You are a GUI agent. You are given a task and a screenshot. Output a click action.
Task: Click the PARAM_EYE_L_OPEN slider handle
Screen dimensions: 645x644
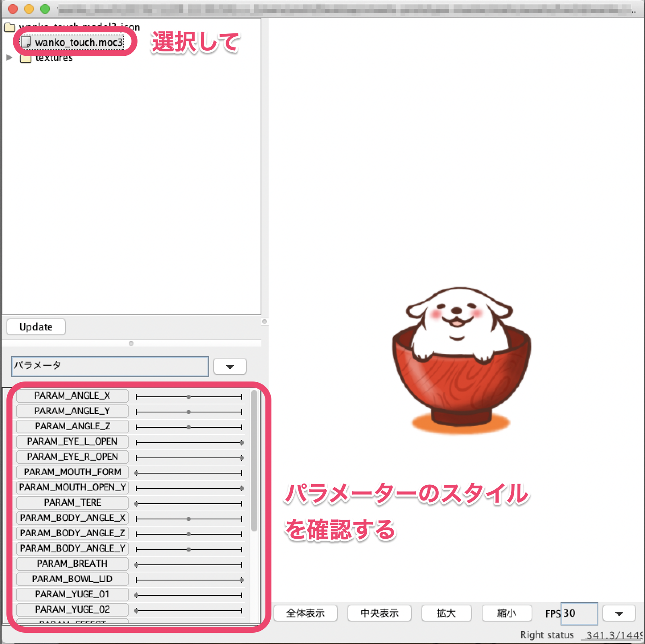241,443
